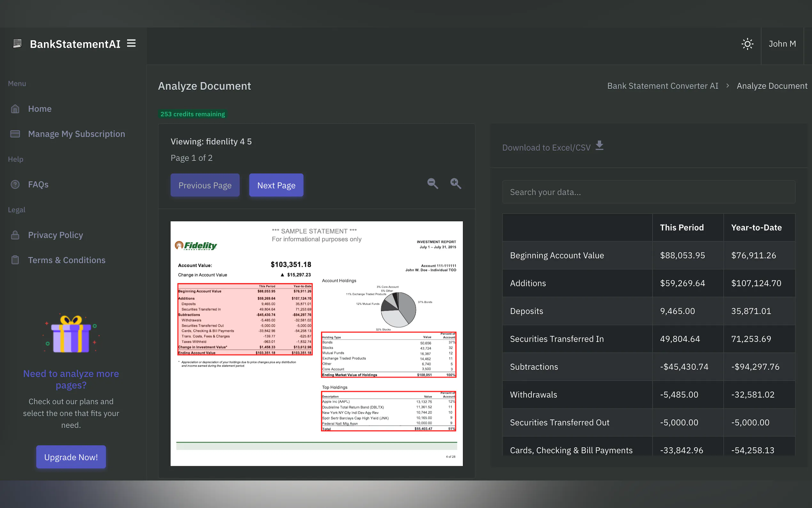Open the hamburger navigation menu
The image size is (812, 508).
131,43
